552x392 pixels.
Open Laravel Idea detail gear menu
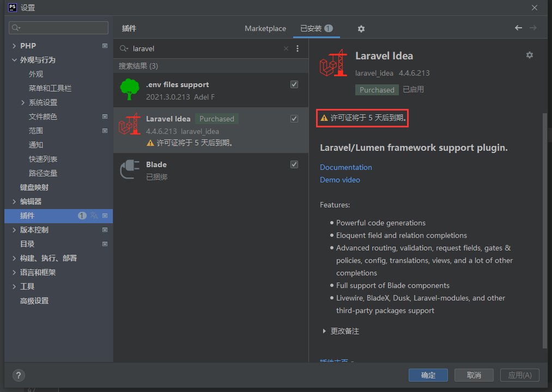pyautogui.click(x=530, y=55)
